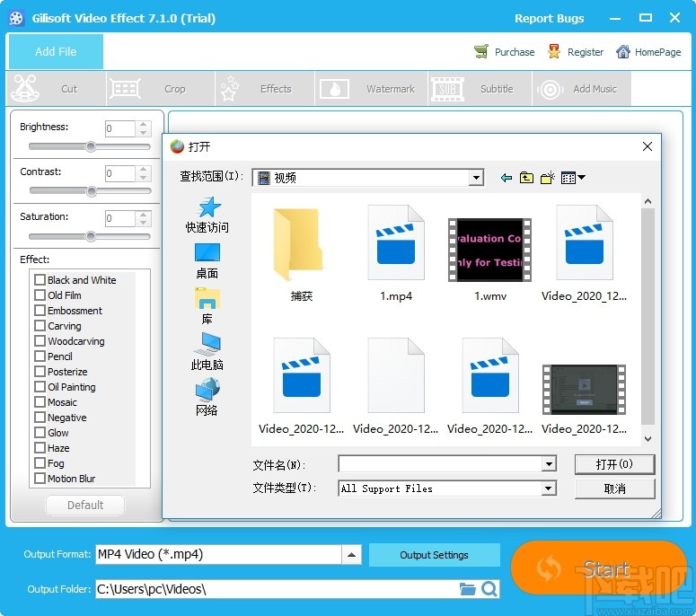696x616 pixels.
Task: Click the Brightness value input box
Action: (x=119, y=128)
